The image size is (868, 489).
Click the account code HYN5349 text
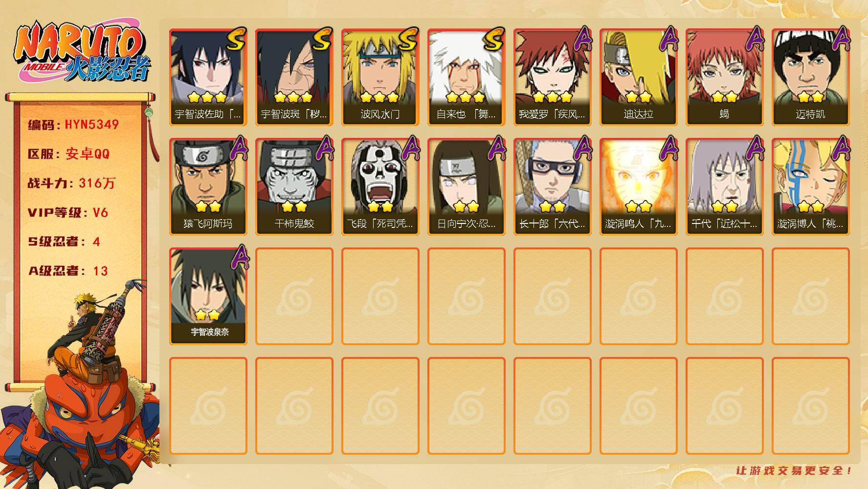pos(92,124)
